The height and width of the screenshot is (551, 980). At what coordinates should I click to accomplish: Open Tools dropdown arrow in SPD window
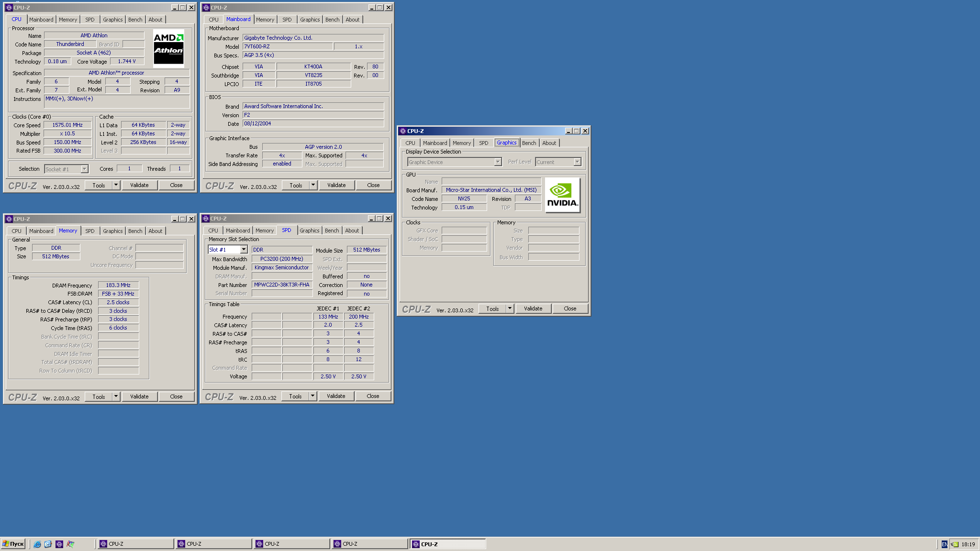click(x=312, y=396)
